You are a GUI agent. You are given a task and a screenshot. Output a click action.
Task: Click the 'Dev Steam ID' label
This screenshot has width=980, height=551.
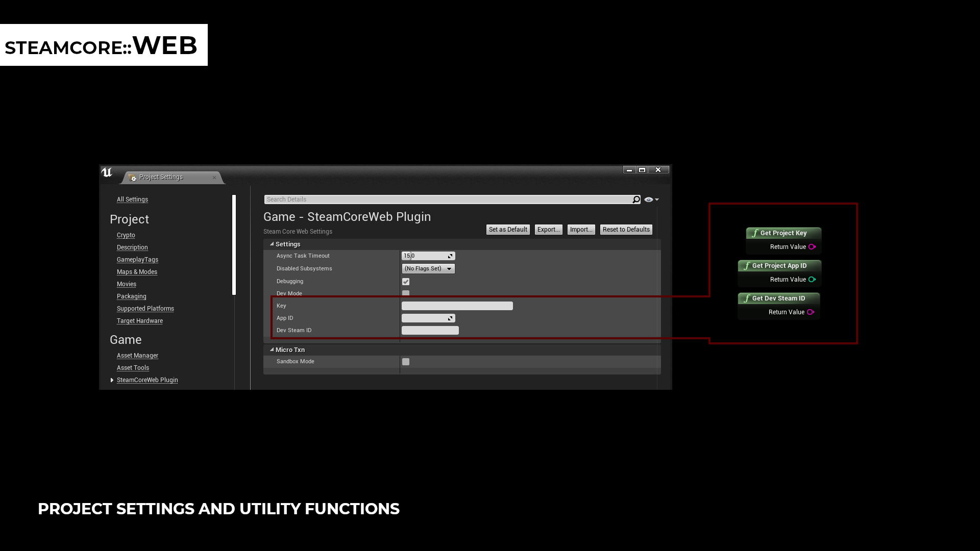click(294, 331)
